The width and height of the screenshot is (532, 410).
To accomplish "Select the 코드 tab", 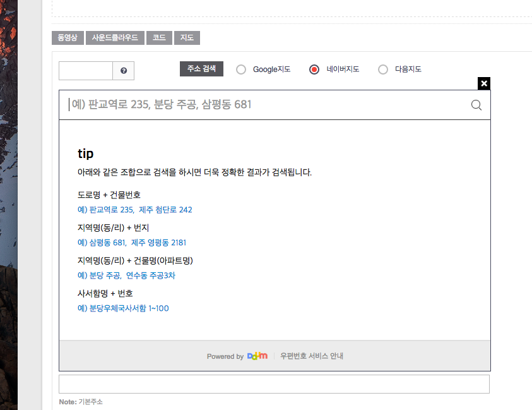I will click(159, 38).
